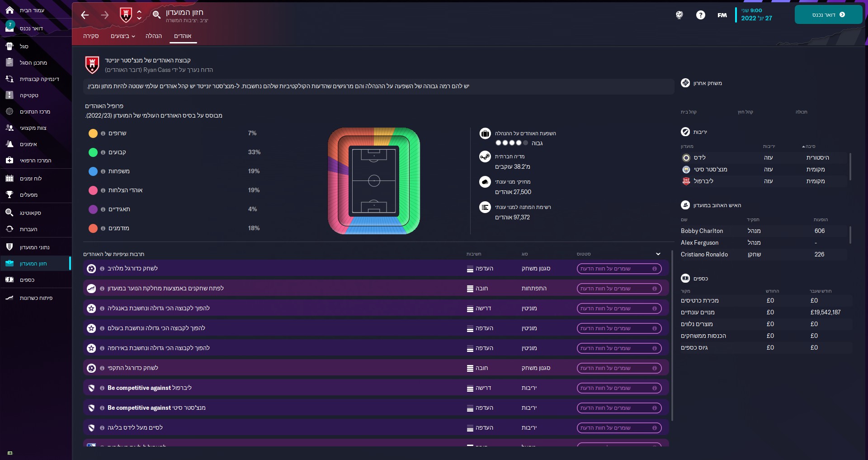Select קהל חוץ tab
868x460 pixels.
(x=745, y=112)
